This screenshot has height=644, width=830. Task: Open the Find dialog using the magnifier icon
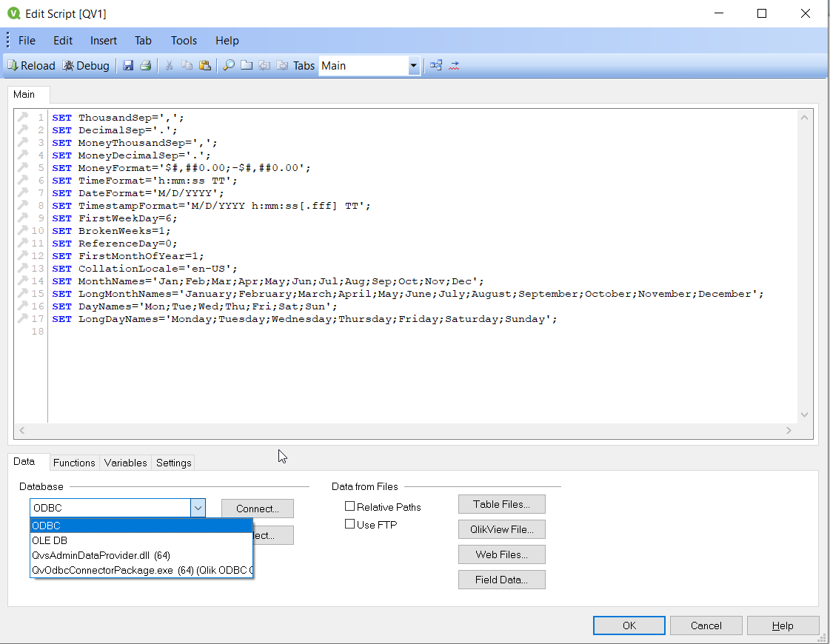click(x=228, y=65)
